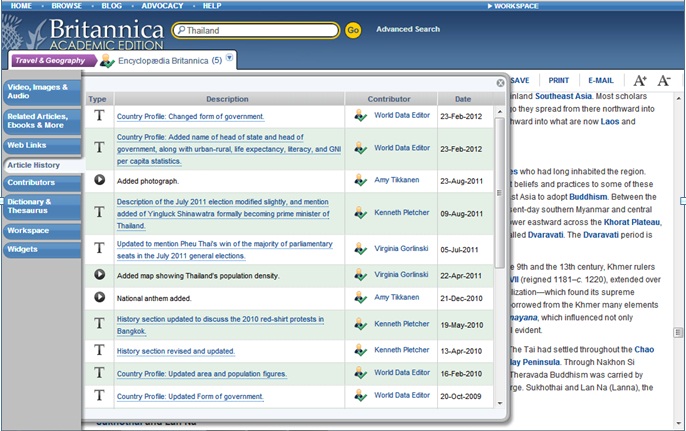This screenshot has width=686, height=431.
Task: Click the yellow Go search button
Action: (x=353, y=30)
